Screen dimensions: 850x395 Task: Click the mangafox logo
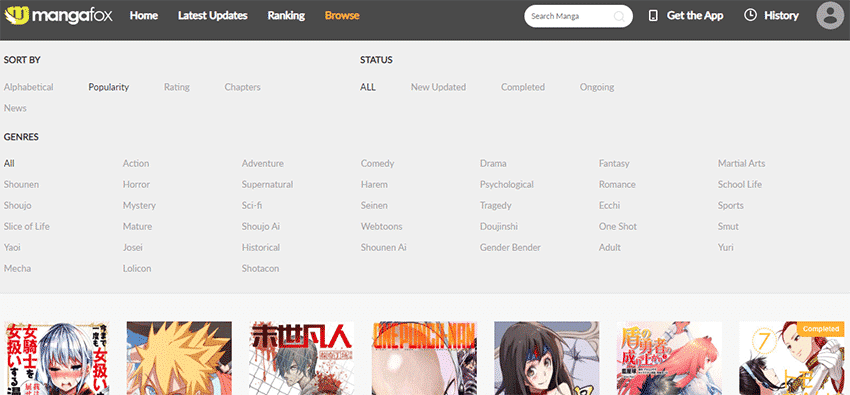tap(59, 16)
